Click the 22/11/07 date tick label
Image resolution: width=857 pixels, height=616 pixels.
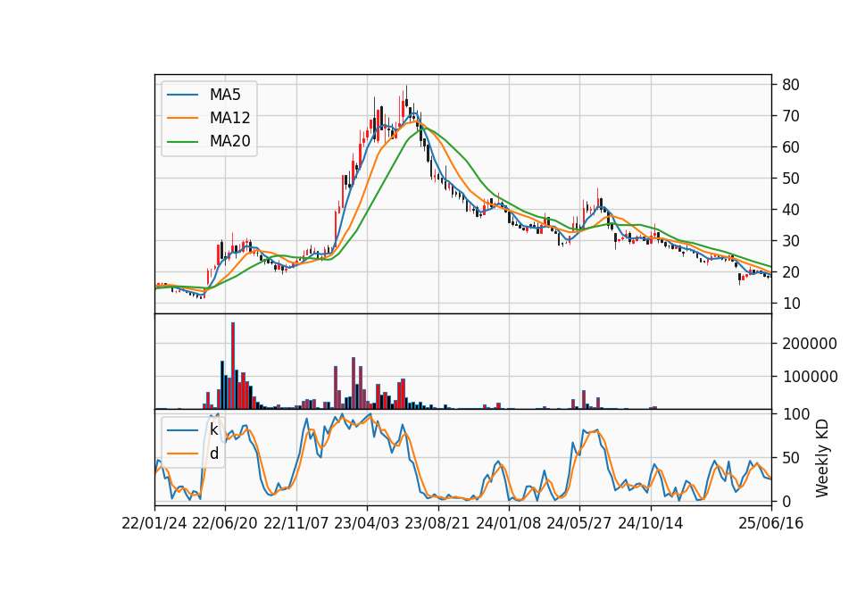[296, 523]
